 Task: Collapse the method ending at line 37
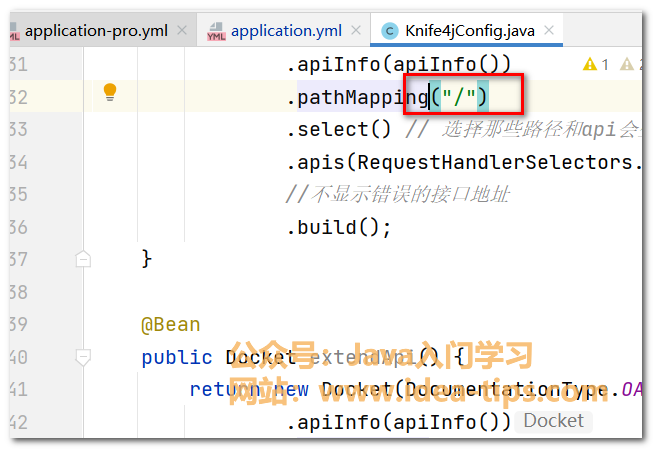(x=84, y=259)
